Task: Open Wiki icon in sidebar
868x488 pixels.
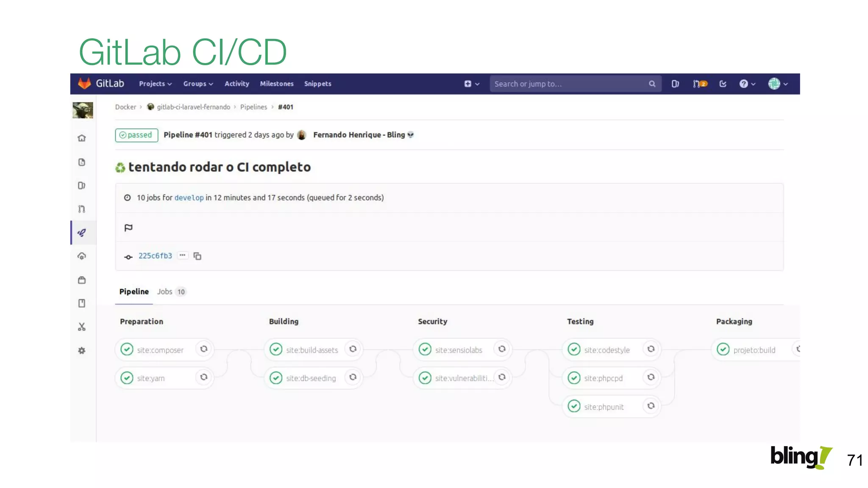Action: (x=82, y=303)
